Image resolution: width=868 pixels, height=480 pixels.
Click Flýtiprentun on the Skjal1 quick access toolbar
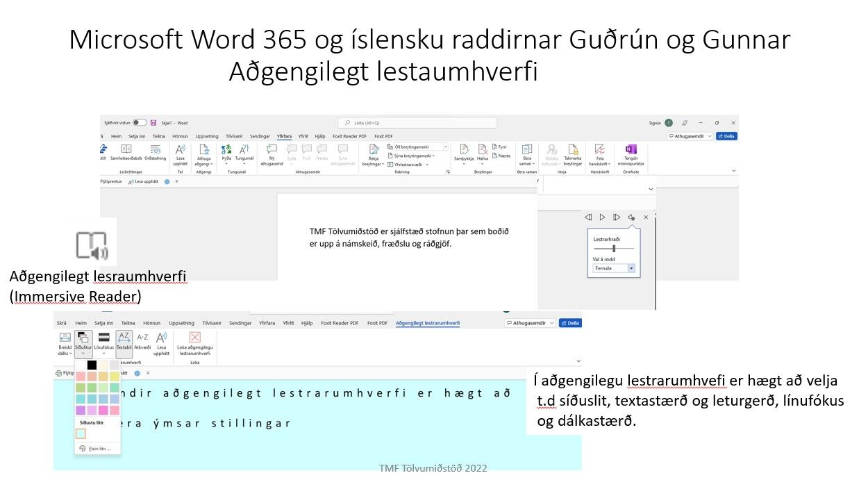tap(112, 181)
